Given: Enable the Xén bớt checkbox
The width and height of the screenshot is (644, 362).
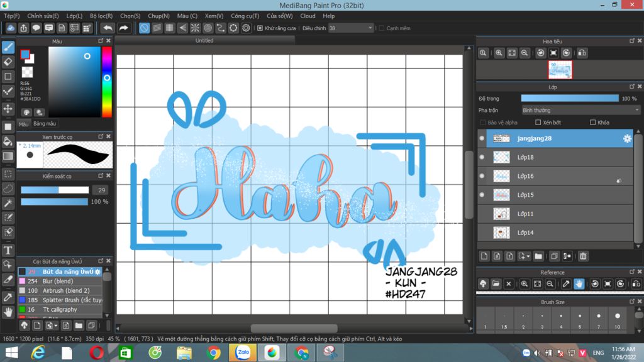Looking at the screenshot, I should point(538,123).
